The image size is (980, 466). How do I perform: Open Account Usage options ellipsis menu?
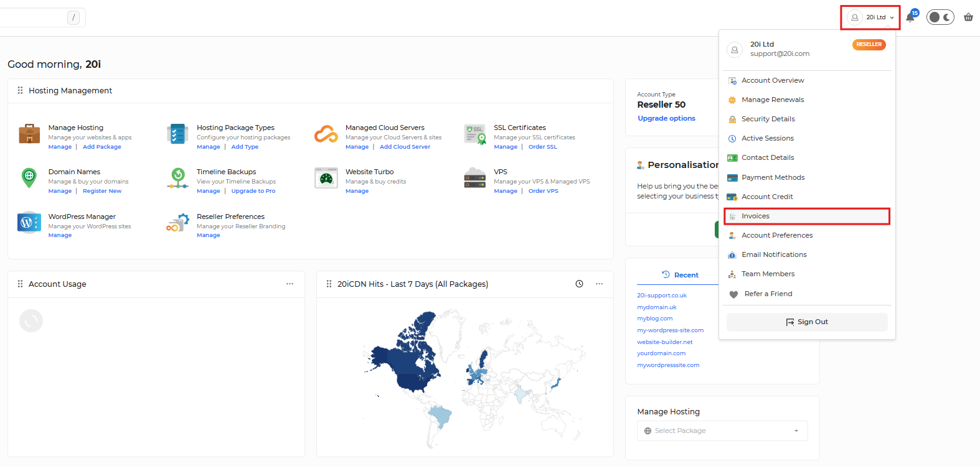(x=290, y=284)
